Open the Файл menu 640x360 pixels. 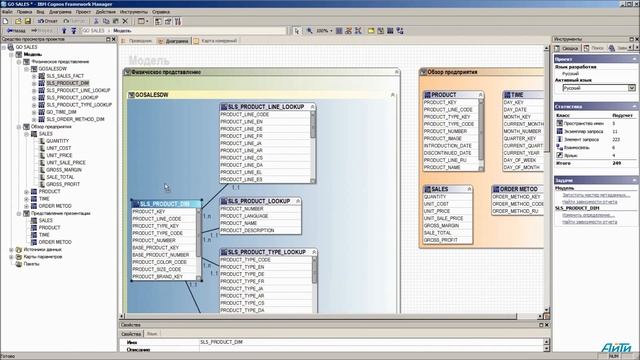pos(7,12)
